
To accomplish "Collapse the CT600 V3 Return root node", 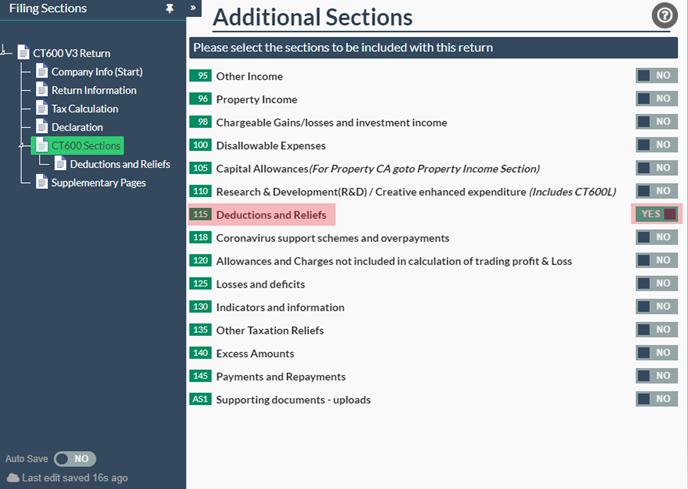I will (6, 53).
